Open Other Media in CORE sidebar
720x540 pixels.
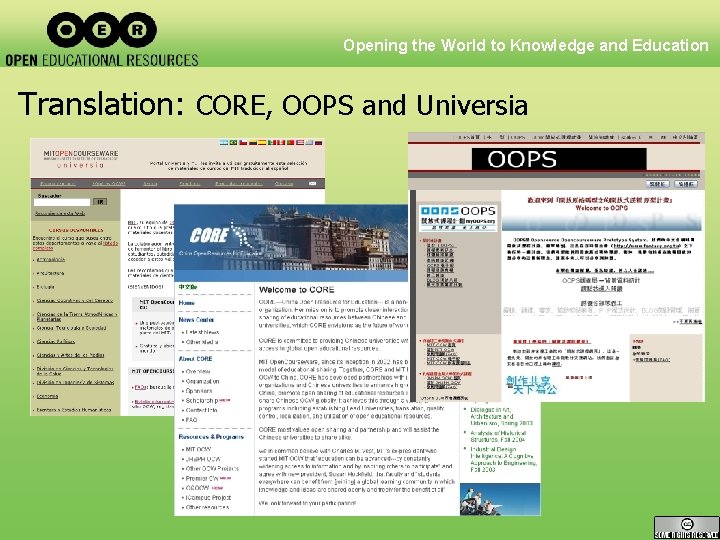coord(202,342)
